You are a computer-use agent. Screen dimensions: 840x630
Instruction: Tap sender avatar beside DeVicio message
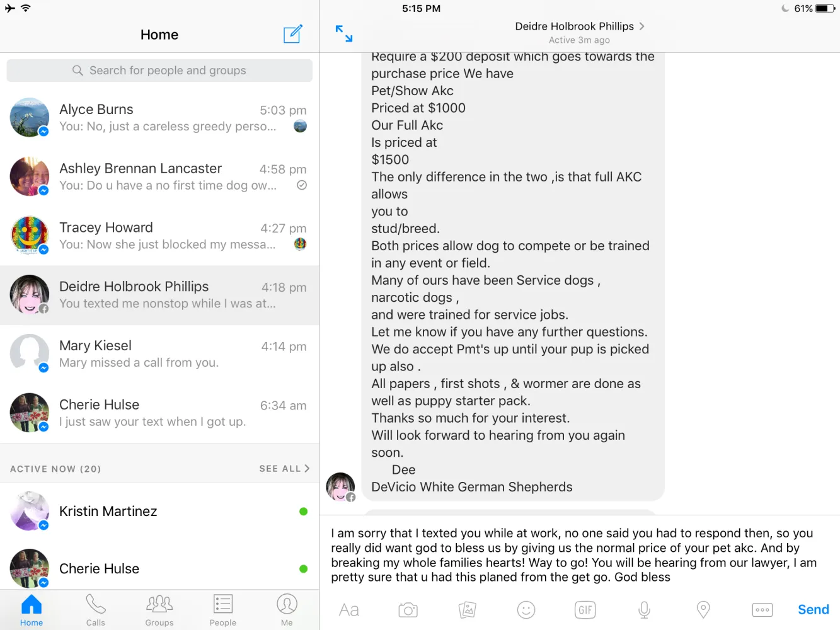click(x=340, y=487)
